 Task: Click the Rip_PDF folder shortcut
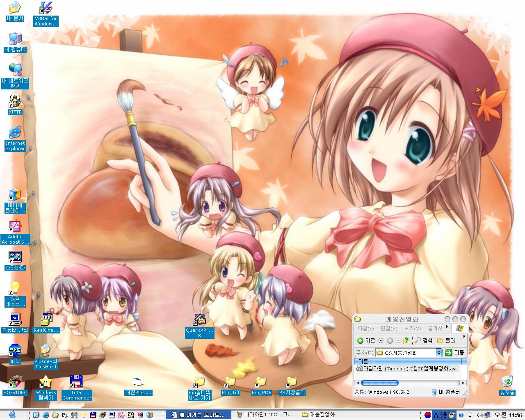[x=261, y=382]
